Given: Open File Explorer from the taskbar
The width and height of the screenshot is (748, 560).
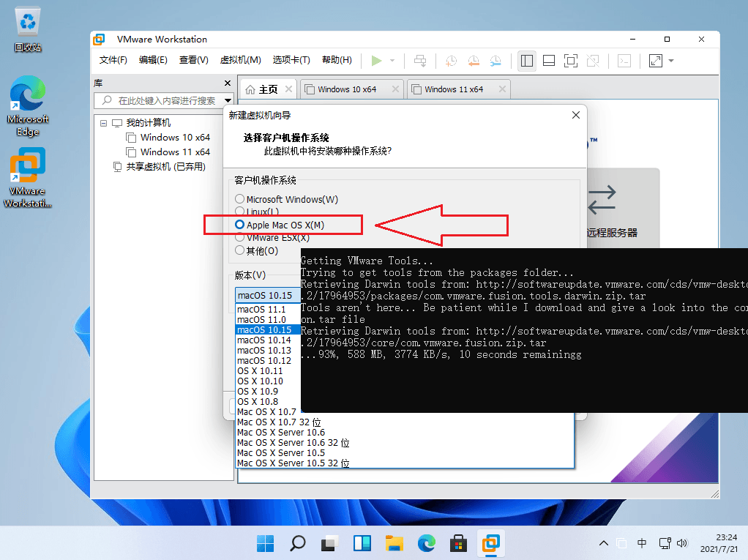Looking at the screenshot, I should [x=394, y=543].
